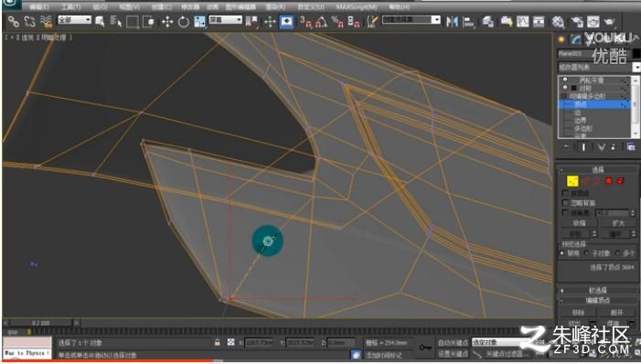Screen dimensions: 641x364
Task: Click the Rectangular Selection Region tool
Action: tap(133, 22)
